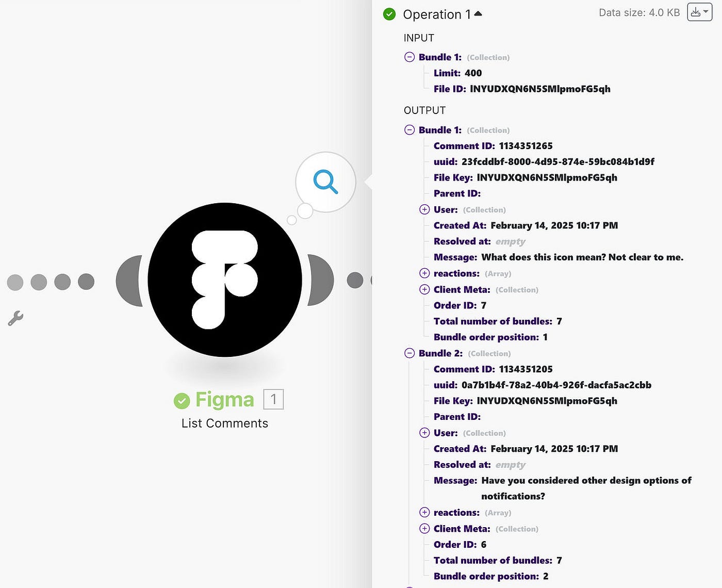Expand Client Meta in Bundle 1
The image size is (722, 588).
(x=424, y=289)
